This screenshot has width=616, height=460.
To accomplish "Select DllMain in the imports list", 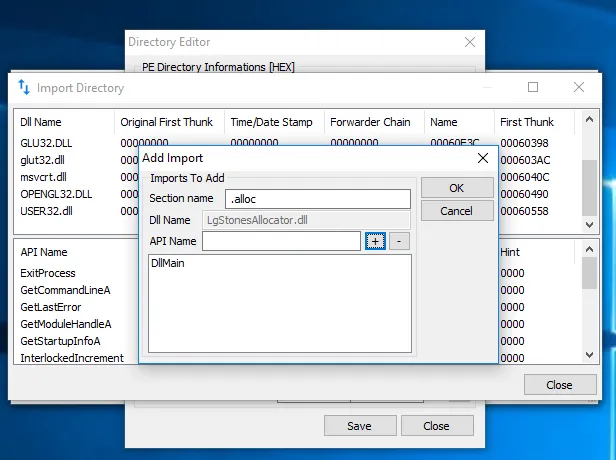I will tap(168, 263).
